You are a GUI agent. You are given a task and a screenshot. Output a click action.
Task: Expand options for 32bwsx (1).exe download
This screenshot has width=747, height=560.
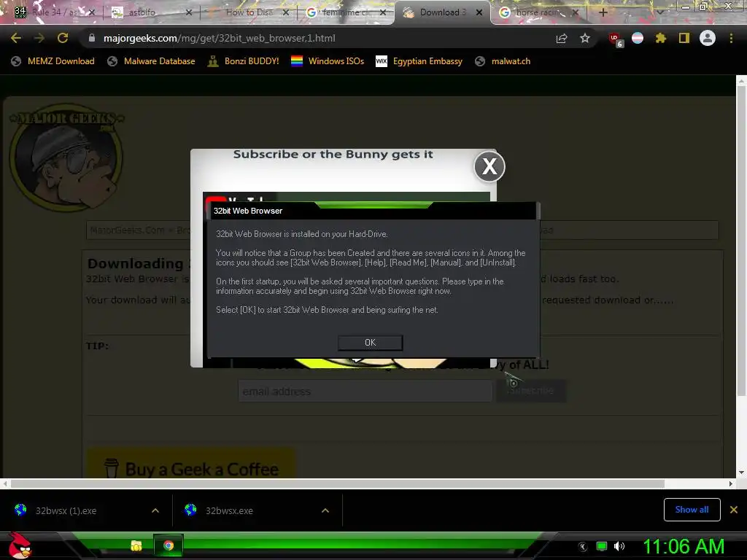(155, 510)
